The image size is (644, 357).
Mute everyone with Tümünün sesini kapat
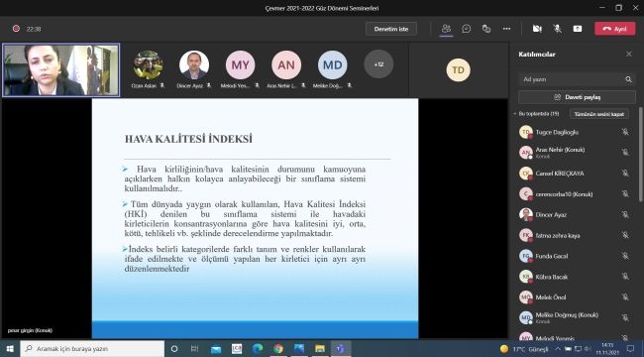[598, 114]
